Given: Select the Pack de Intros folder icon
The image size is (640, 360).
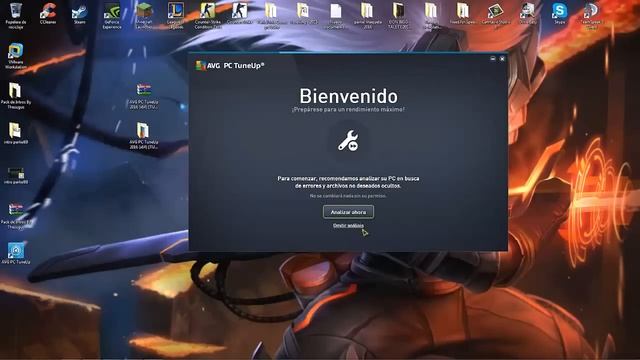Looking at the screenshot, I should (x=15, y=90).
